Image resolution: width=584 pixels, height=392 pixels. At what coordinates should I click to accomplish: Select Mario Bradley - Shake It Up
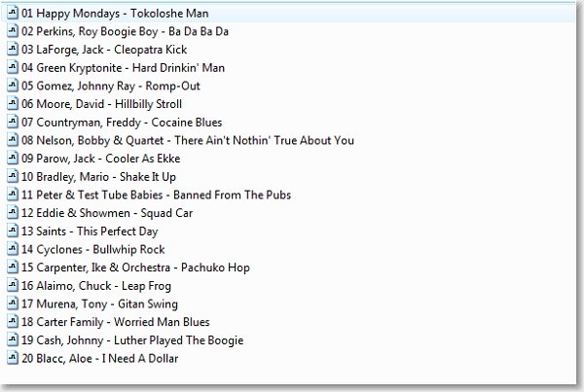click(x=98, y=177)
